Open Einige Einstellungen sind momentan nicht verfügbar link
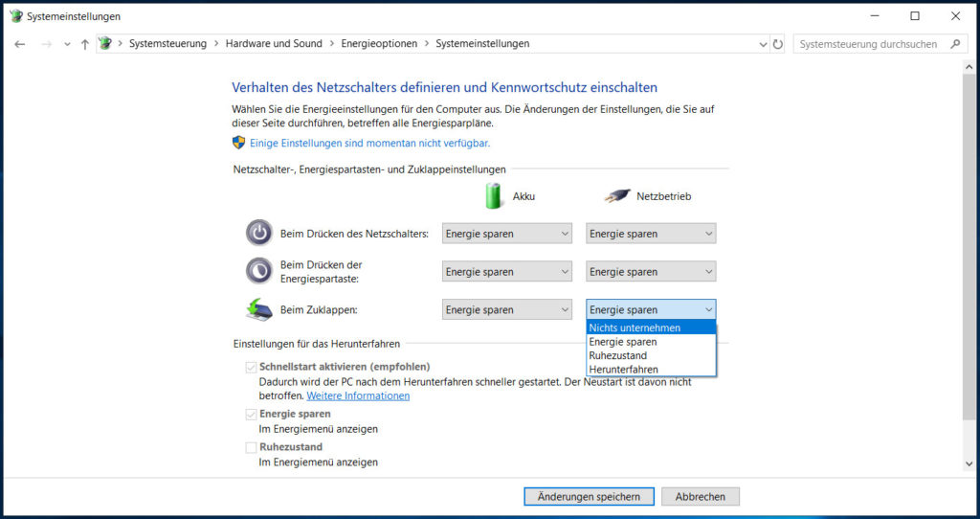This screenshot has width=980, height=519. (370, 144)
